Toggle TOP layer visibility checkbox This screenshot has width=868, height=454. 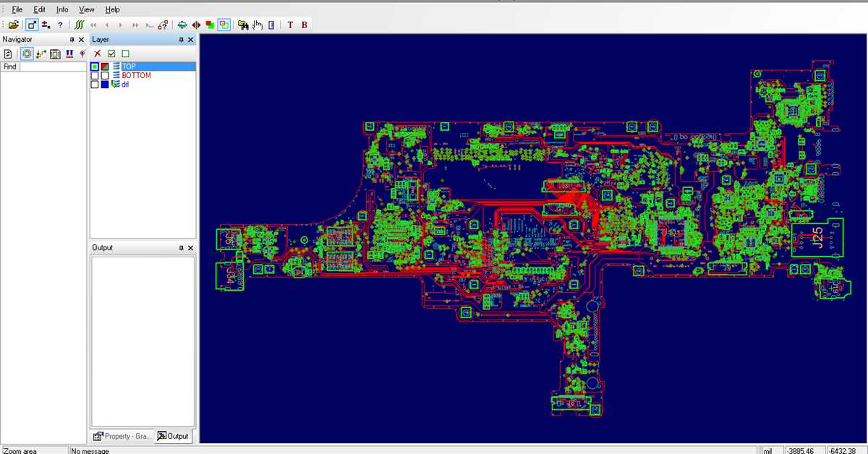pyautogui.click(x=95, y=67)
